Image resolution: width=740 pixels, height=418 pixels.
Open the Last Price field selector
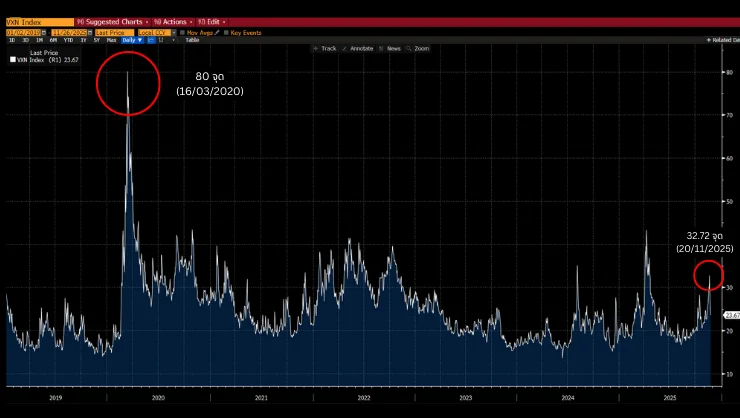coord(114,33)
